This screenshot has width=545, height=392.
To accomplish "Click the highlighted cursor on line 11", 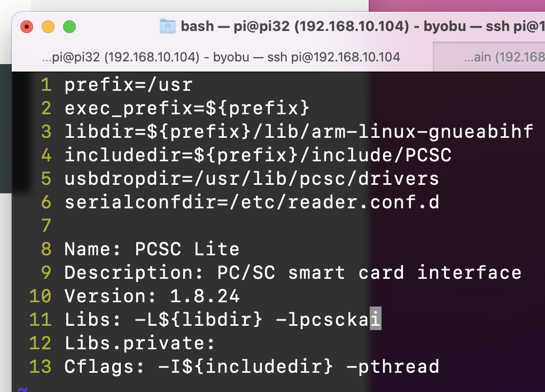I will (376, 319).
